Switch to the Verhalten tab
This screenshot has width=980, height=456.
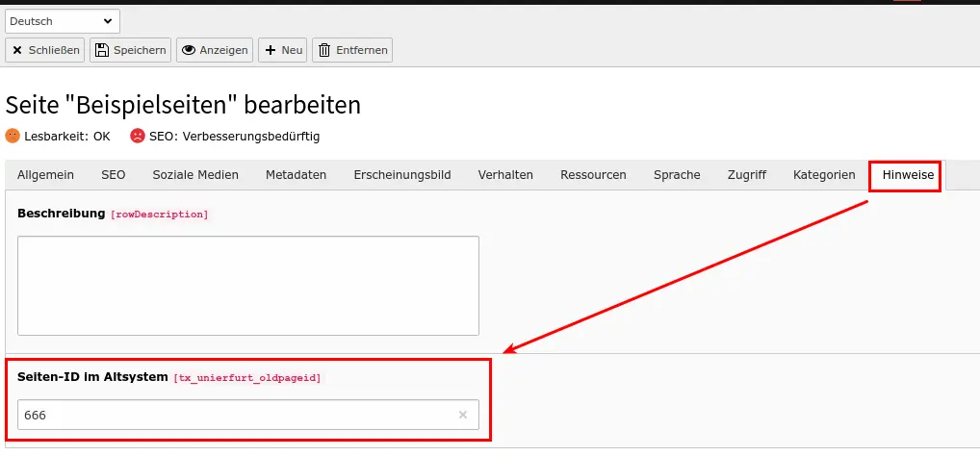(x=505, y=175)
